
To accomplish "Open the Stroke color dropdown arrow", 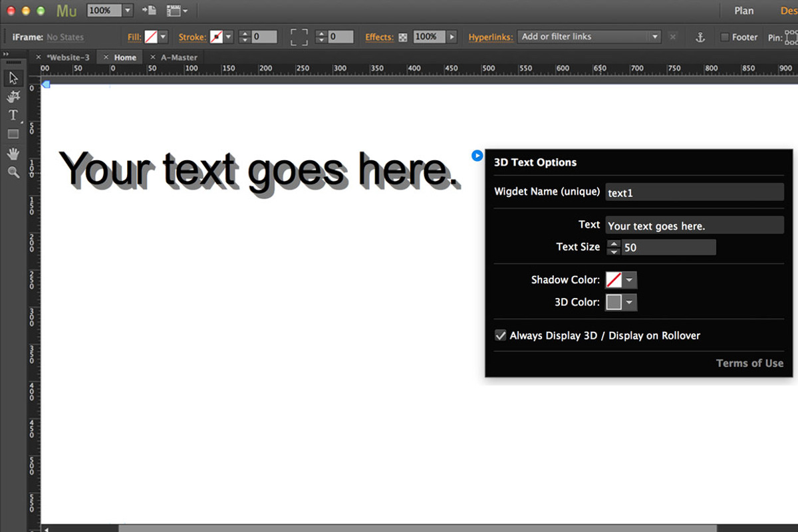I will pos(229,37).
